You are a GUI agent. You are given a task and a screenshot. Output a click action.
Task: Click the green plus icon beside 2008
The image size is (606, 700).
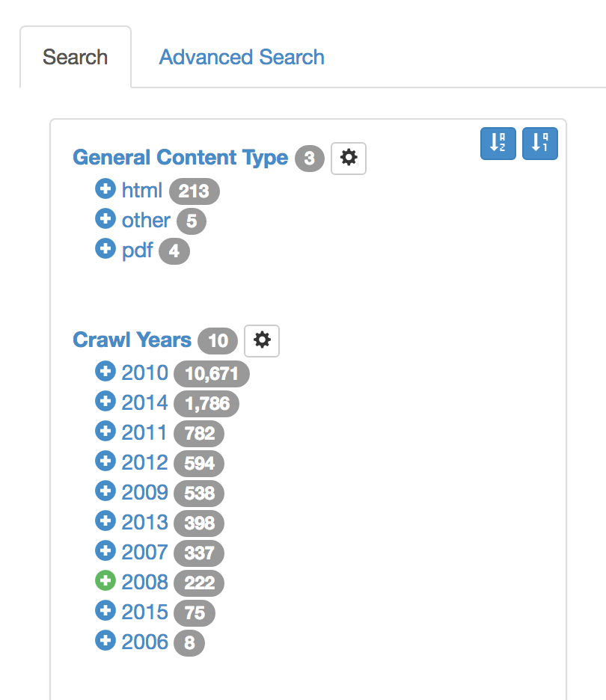tap(105, 580)
